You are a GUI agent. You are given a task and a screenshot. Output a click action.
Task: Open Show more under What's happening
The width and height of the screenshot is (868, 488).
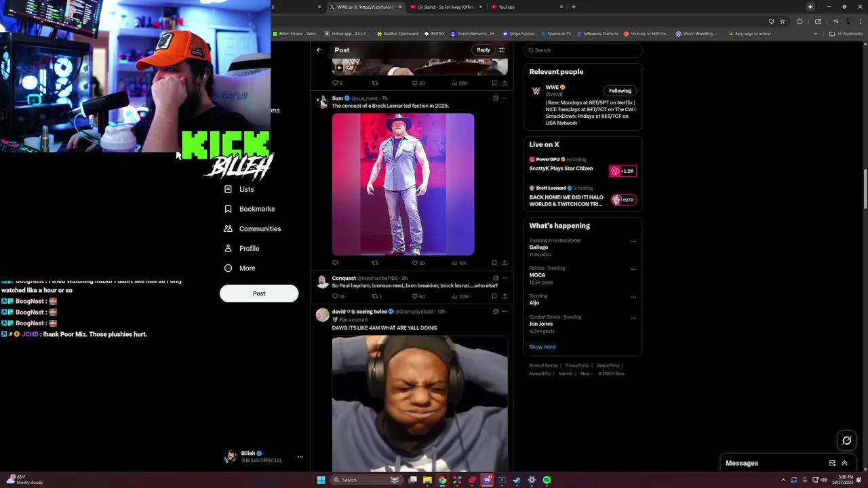tap(542, 347)
